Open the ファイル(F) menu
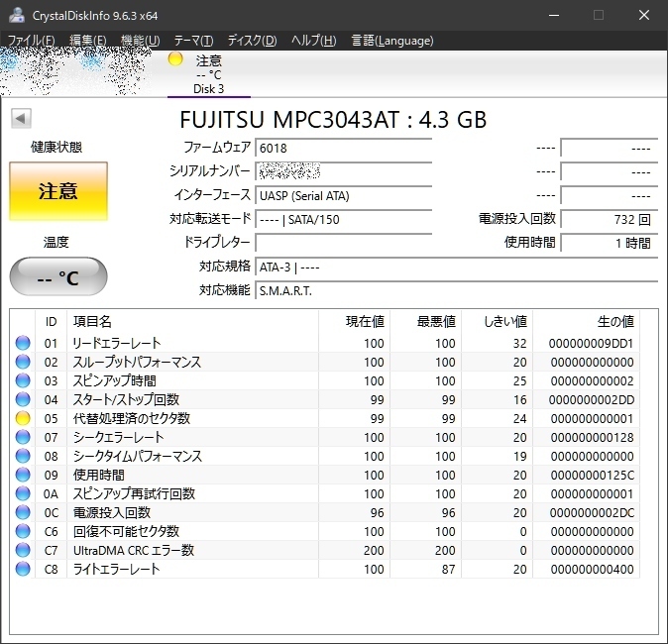 pyautogui.click(x=31, y=41)
